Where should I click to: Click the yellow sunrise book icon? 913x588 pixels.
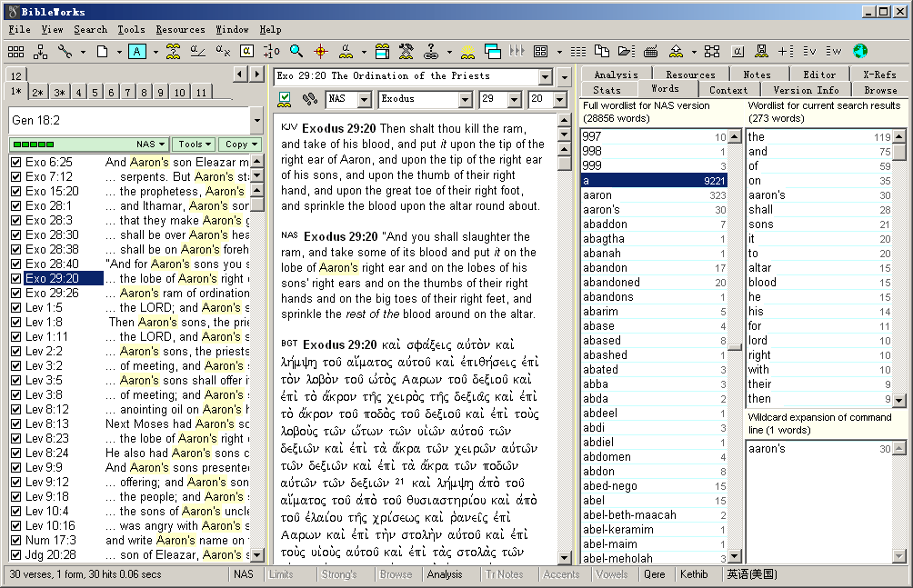tap(467, 53)
